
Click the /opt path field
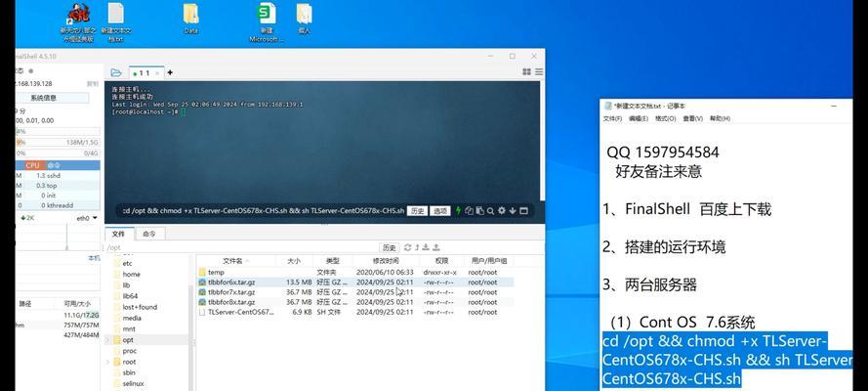(241, 247)
